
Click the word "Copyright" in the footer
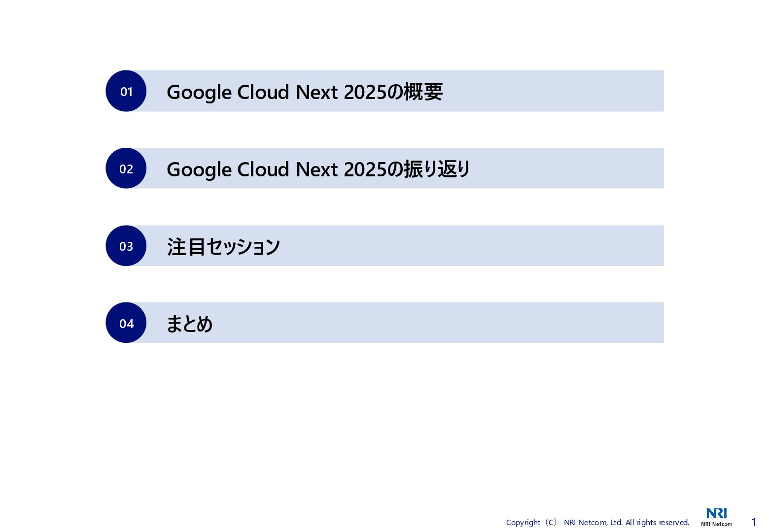pyautogui.click(x=523, y=523)
